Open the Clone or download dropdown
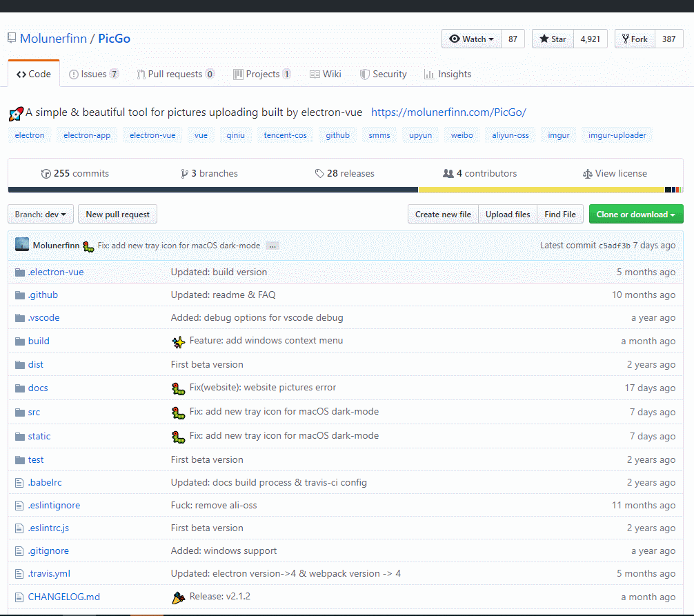Viewport: 694px width, 616px height. click(636, 214)
